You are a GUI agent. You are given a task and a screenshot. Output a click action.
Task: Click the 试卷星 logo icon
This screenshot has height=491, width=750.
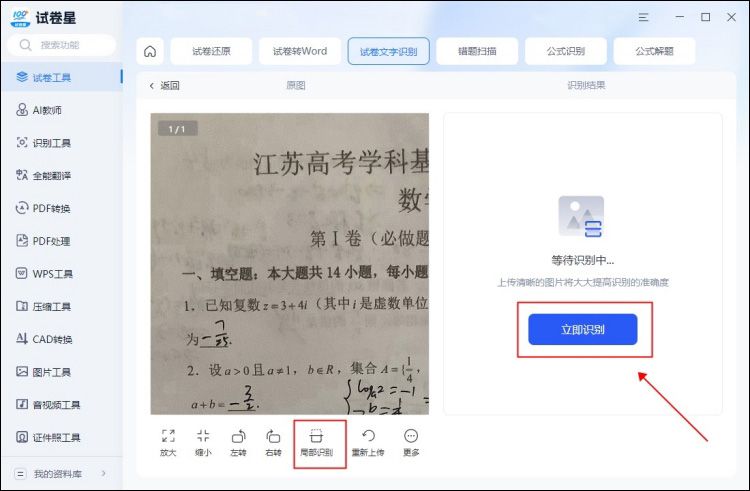click(x=20, y=18)
